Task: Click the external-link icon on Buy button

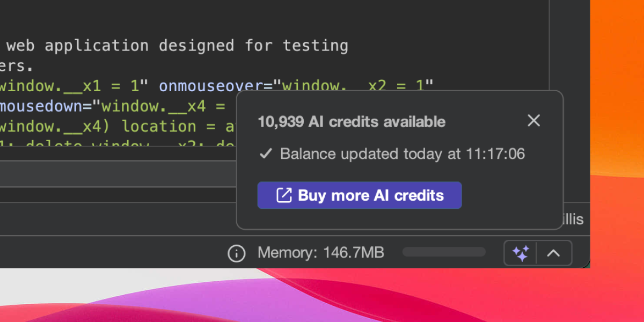Action: [284, 195]
